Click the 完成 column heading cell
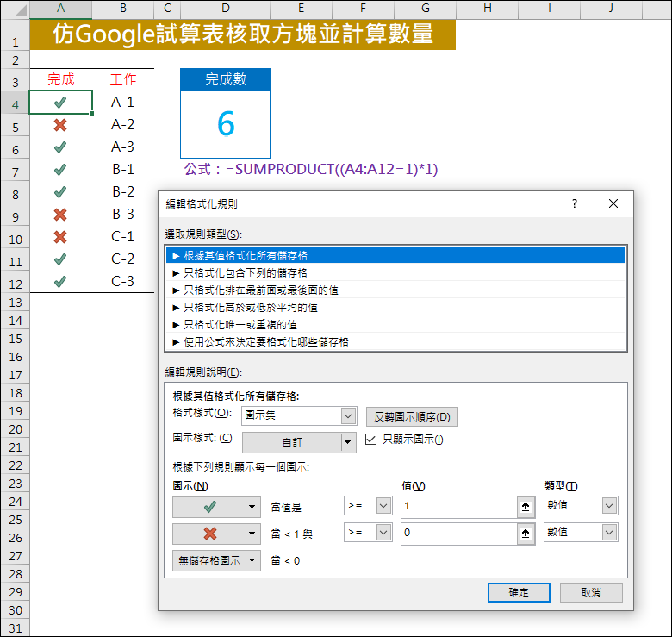Image resolution: width=672 pixels, height=637 pixels. (x=61, y=79)
